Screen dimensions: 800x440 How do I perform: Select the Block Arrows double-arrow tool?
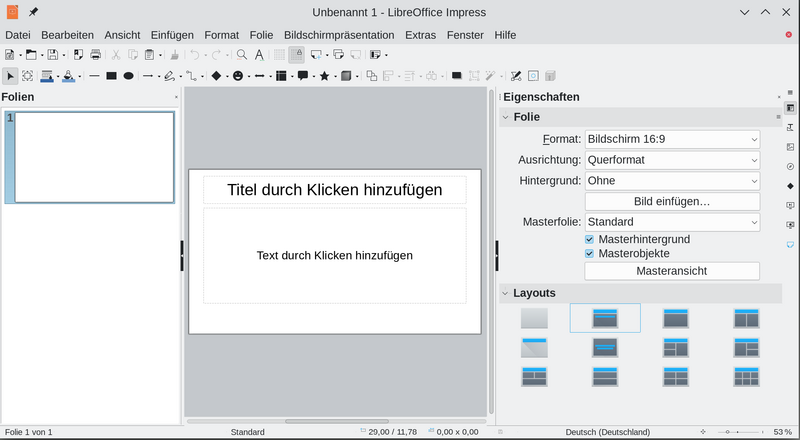click(x=260, y=76)
